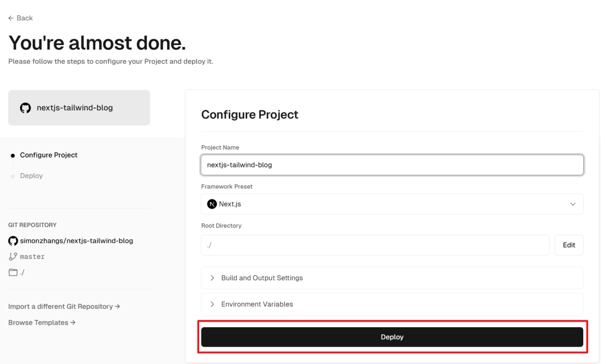Click the Project Name input field
This screenshot has height=364, width=601.
click(x=392, y=165)
